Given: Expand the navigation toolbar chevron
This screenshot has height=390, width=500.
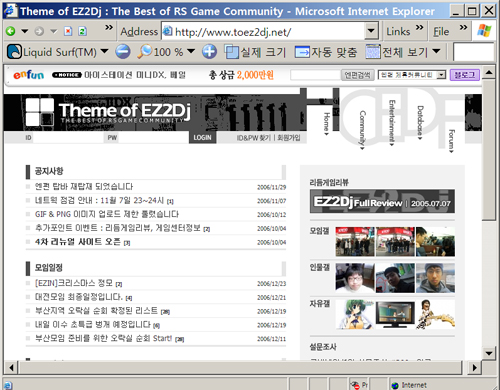Looking at the screenshot, I should [x=109, y=27].
